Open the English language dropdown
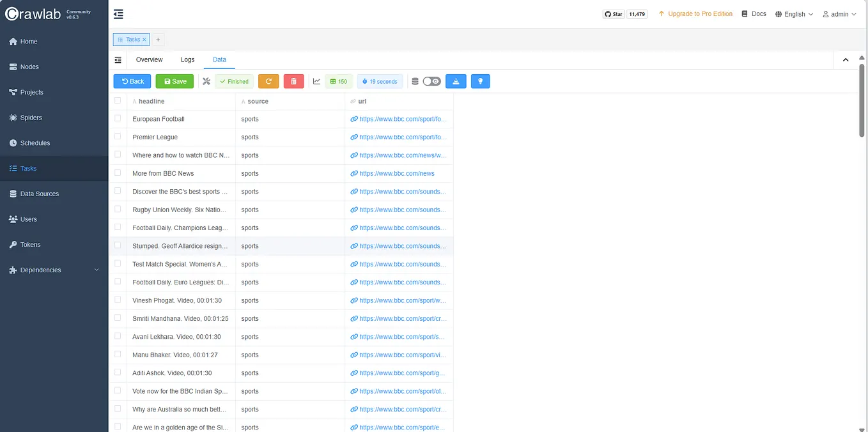This screenshot has height=432, width=868. [793, 13]
